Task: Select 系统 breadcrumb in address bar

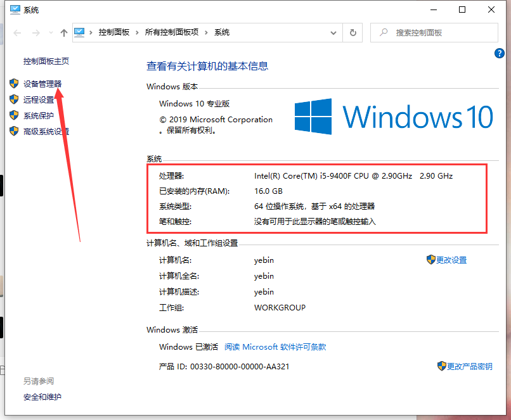Action: click(222, 32)
